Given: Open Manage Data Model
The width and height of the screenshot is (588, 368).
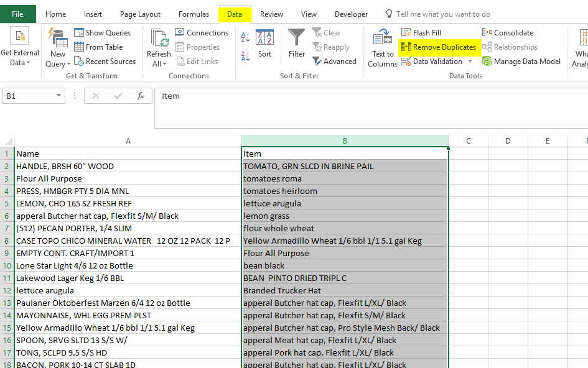Looking at the screenshot, I should (x=521, y=61).
